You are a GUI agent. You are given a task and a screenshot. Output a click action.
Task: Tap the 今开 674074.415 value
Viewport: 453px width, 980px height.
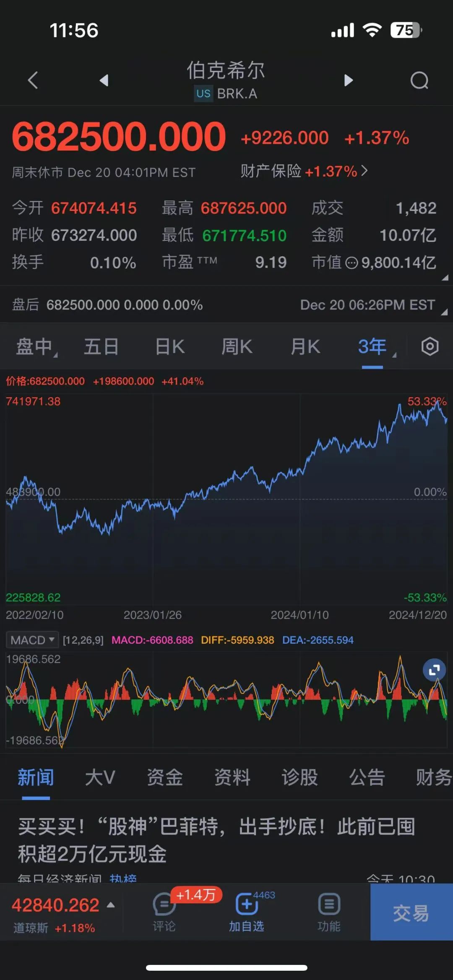[94, 208]
